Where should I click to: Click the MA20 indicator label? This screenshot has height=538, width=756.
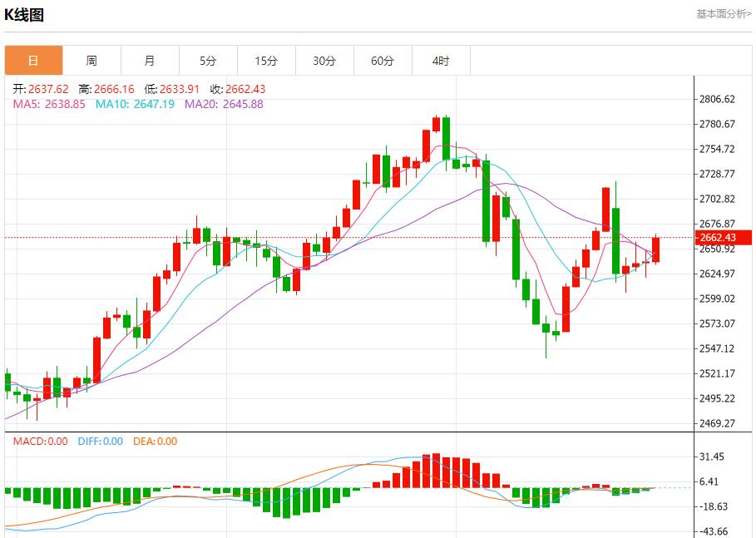click(x=224, y=104)
